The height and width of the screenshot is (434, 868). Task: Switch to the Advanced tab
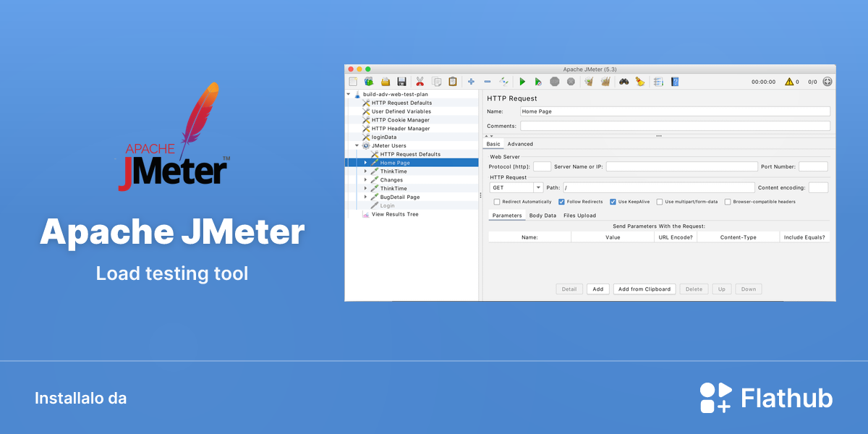pyautogui.click(x=520, y=144)
